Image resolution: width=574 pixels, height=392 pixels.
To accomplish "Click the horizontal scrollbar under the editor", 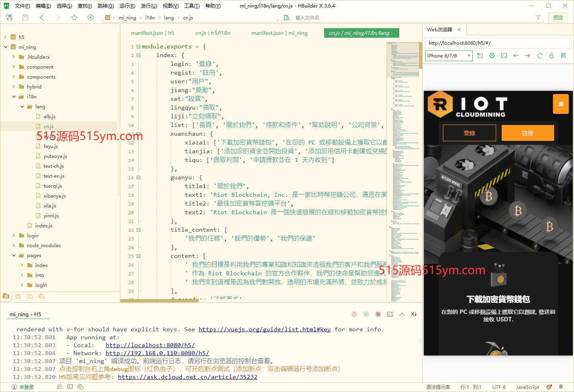I will pyautogui.click(x=159, y=301).
